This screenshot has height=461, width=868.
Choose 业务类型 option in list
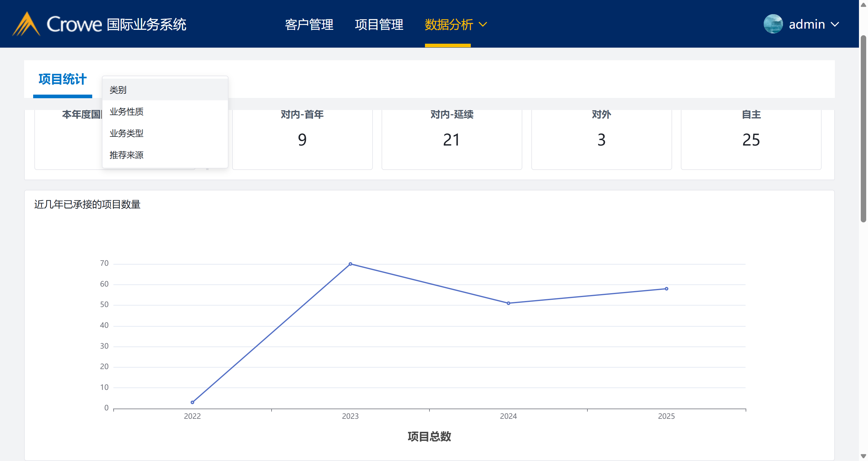(x=165, y=133)
